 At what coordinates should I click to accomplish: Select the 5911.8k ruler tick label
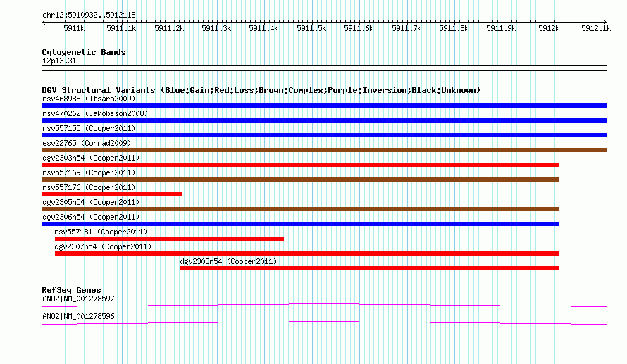(x=454, y=28)
